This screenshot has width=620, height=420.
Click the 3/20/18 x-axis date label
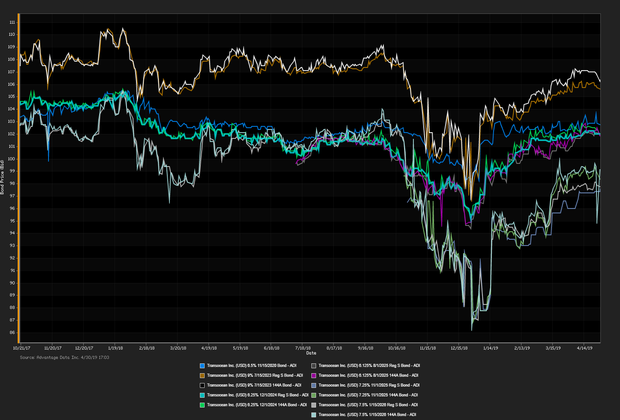[178, 348]
